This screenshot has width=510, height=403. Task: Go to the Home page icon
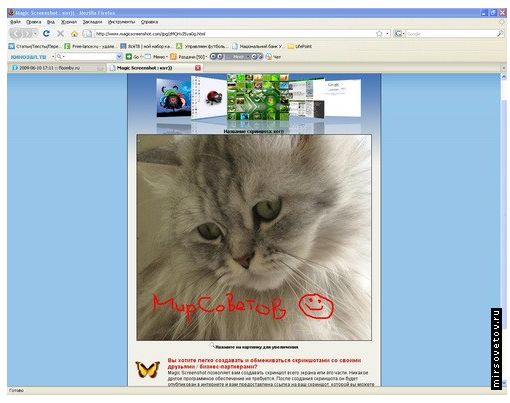74,33
